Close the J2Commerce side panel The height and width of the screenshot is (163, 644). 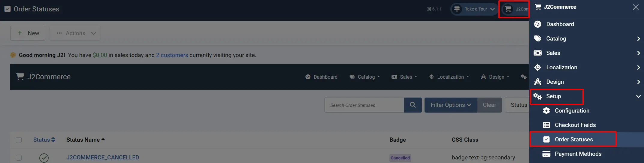coord(636,7)
